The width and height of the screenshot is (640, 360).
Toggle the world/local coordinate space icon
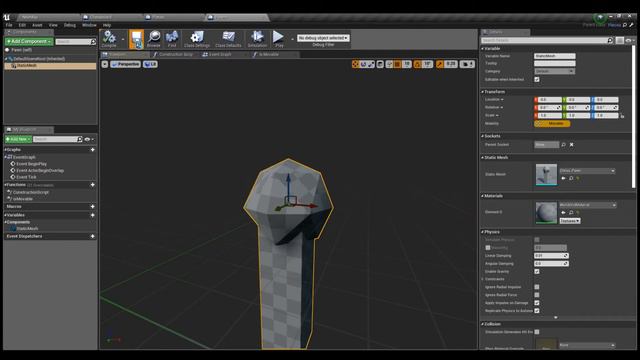point(380,64)
